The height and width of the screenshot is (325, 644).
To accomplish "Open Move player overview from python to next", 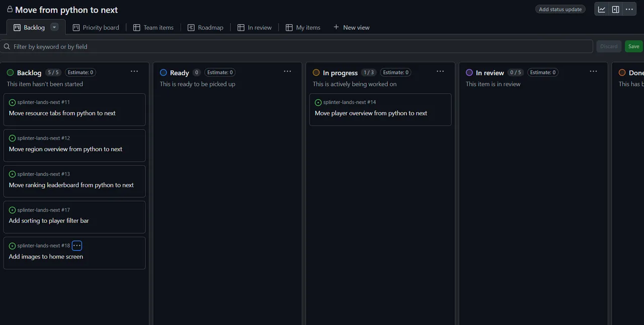I will pyautogui.click(x=371, y=113).
